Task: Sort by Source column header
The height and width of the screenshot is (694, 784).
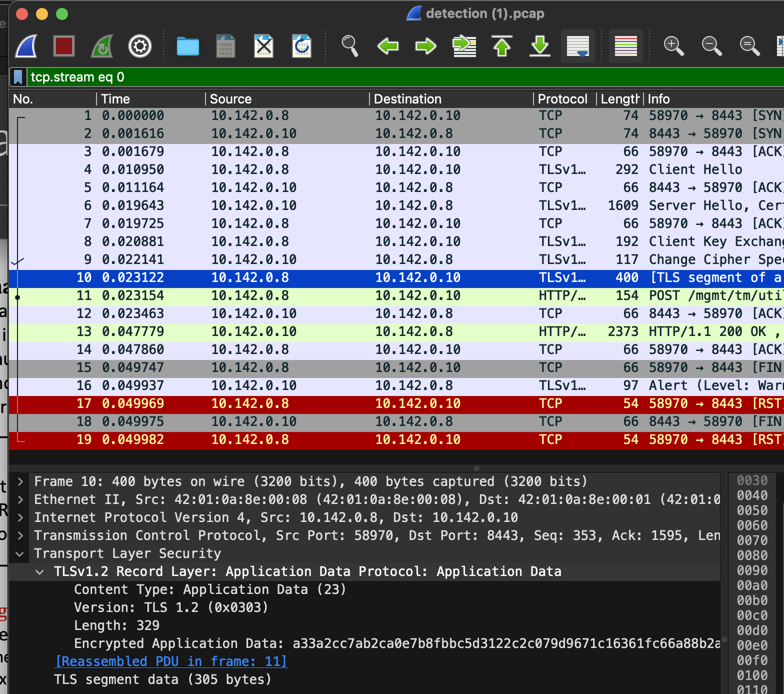Action: tap(287, 99)
